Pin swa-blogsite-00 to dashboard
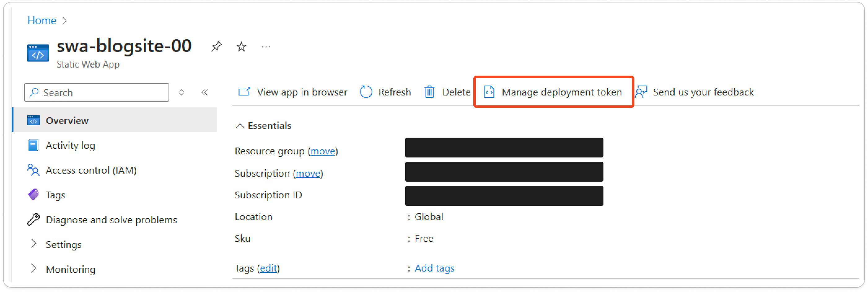Viewport: 868px width, 292px height. [216, 46]
